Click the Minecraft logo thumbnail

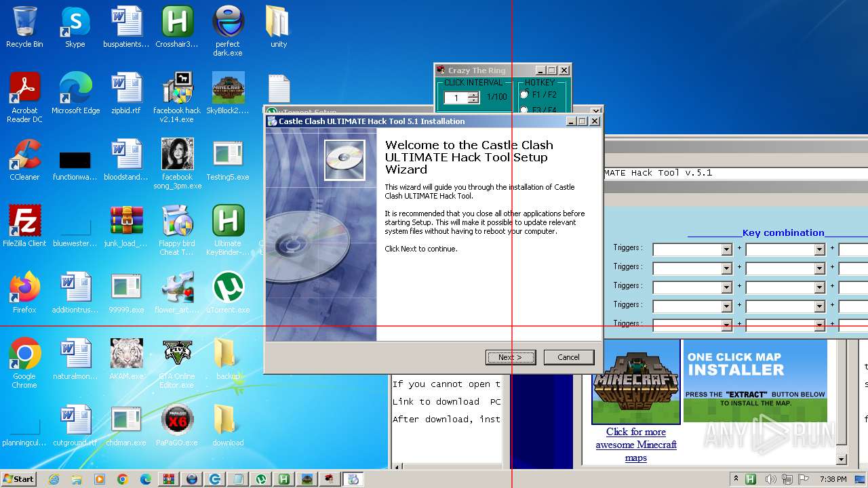pos(636,382)
